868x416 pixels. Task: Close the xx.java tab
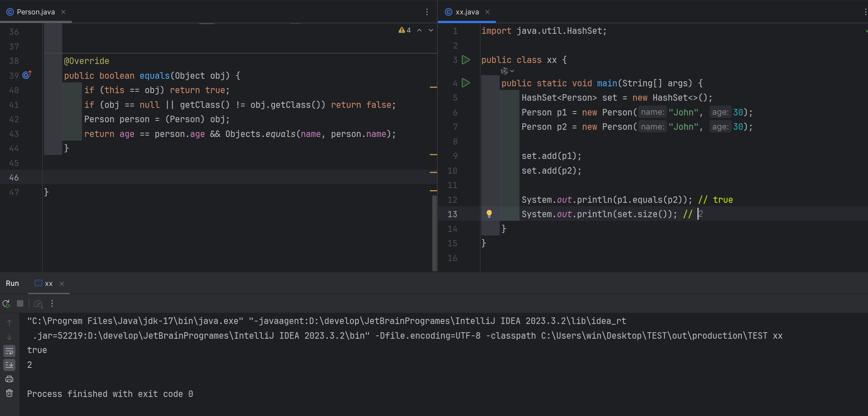(487, 12)
